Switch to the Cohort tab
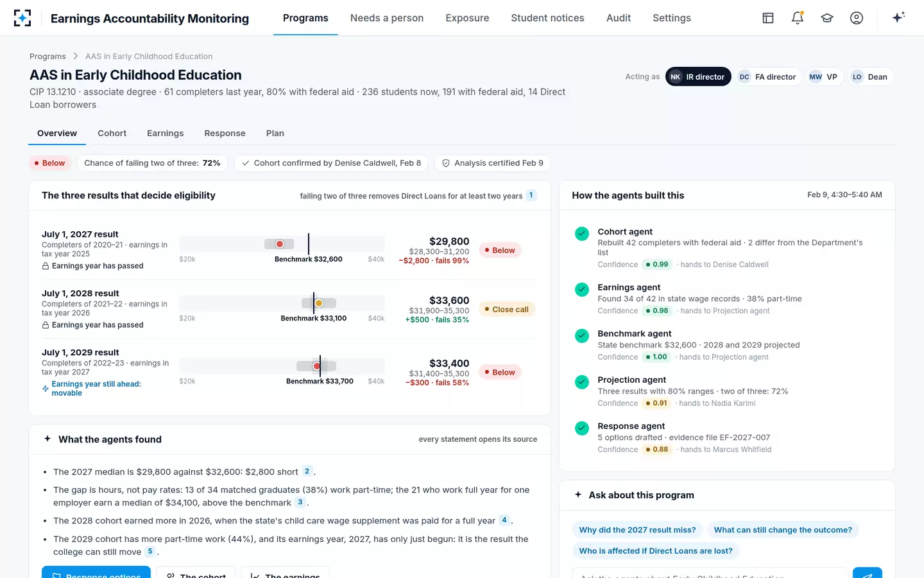 [x=112, y=133]
